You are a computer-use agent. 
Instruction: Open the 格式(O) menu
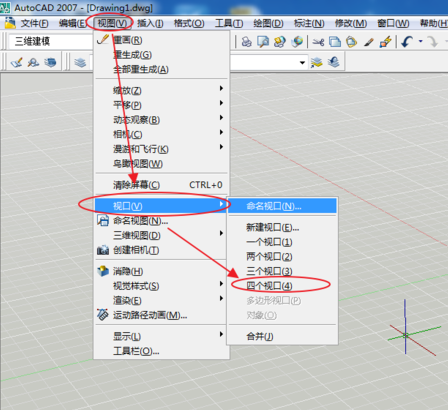(189, 23)
